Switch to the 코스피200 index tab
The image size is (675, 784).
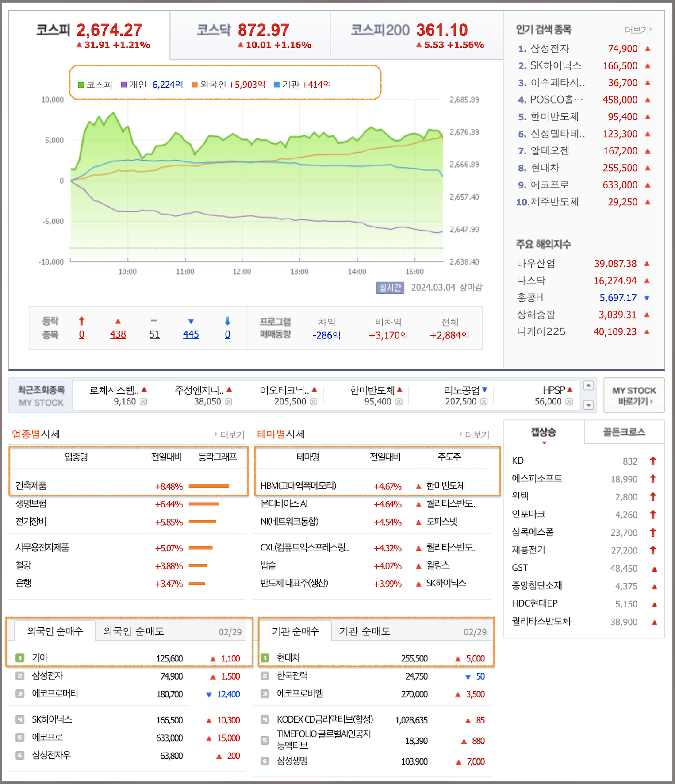tap(417, 35)
